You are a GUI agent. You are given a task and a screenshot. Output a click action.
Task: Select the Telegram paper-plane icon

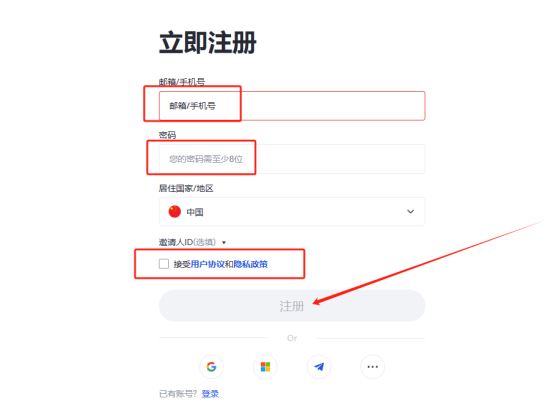(x=319, y=367)
